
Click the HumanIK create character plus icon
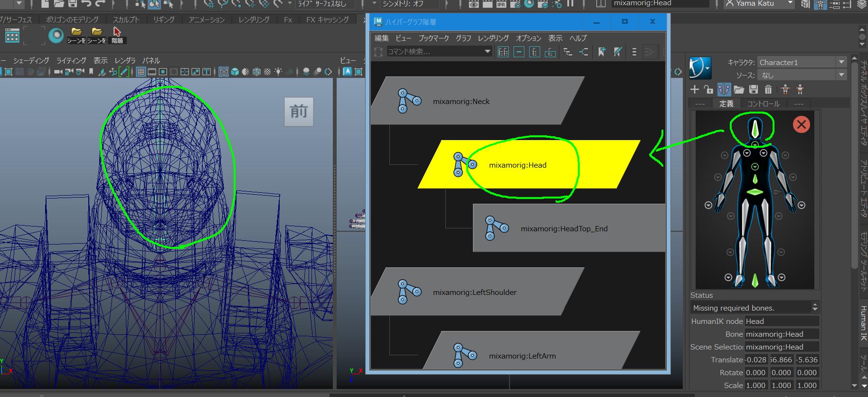(x=694, y=89)
